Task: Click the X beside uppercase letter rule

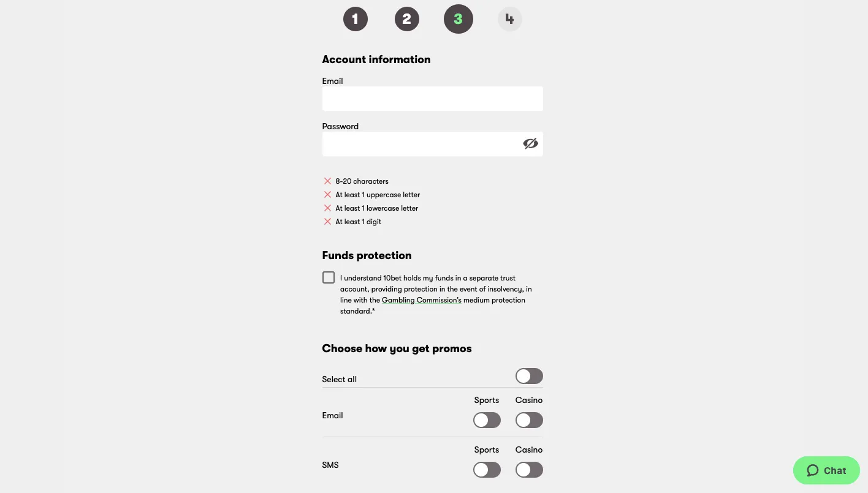Action: (327, 195)
